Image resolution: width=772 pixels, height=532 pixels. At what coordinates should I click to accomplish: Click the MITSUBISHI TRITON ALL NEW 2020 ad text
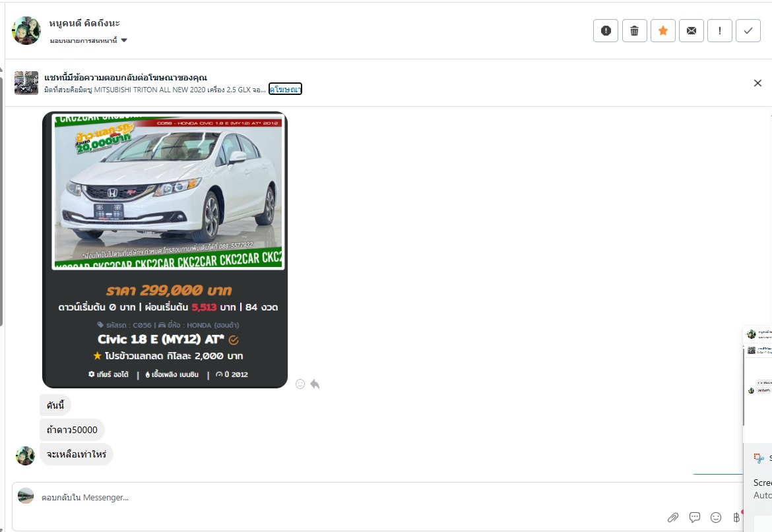pyautogui.click(x=155, y=90)
